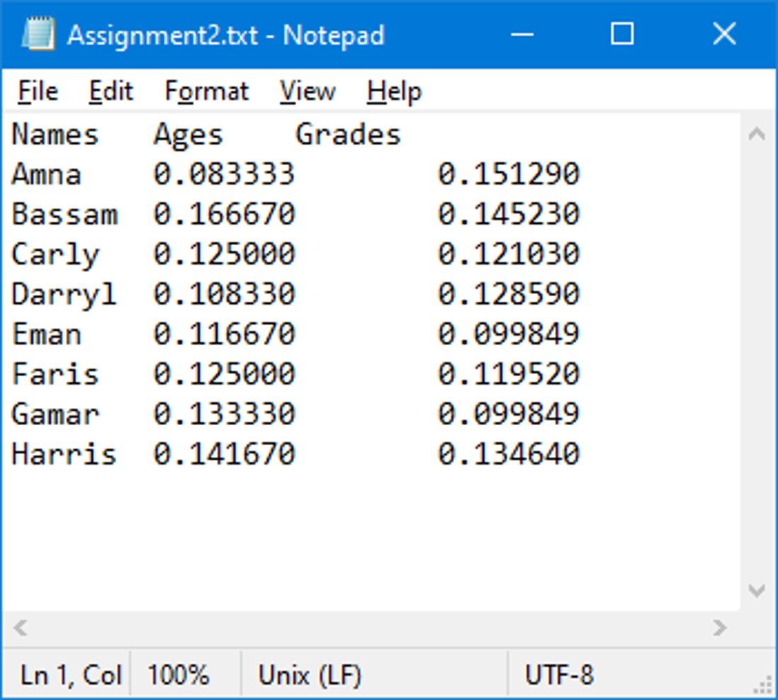Click the horizontal scrollbar left arrow
The height and width of the screenshot is (700, 778).
(x=21, y=628)
